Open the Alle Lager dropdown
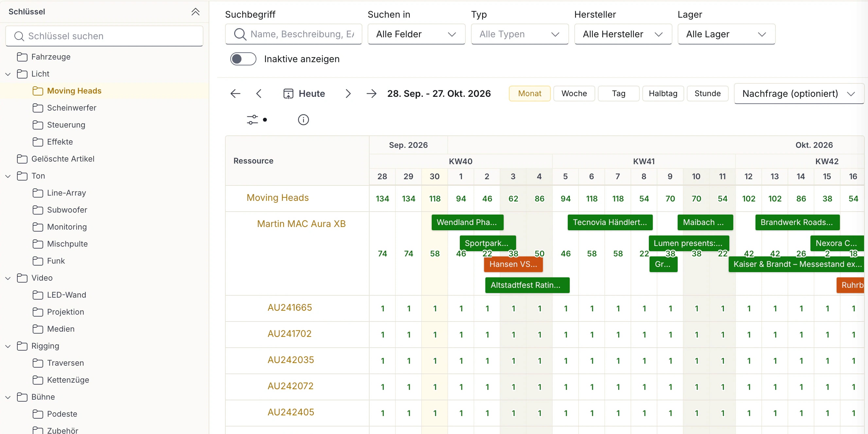This screenshot has height=434, width=868. coord(726,34)
